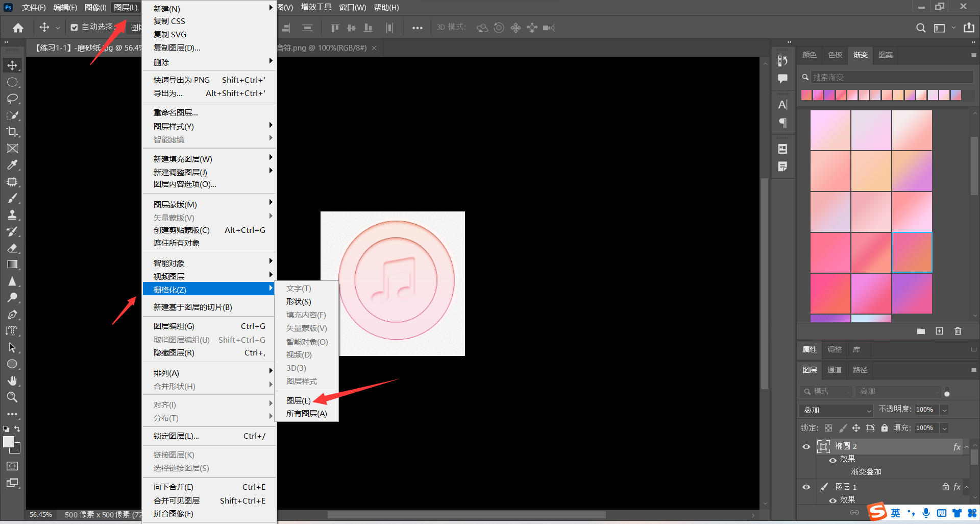Open the 填充 fill dropdown arrow
This screenshot has height=524, width=980.
944,428
